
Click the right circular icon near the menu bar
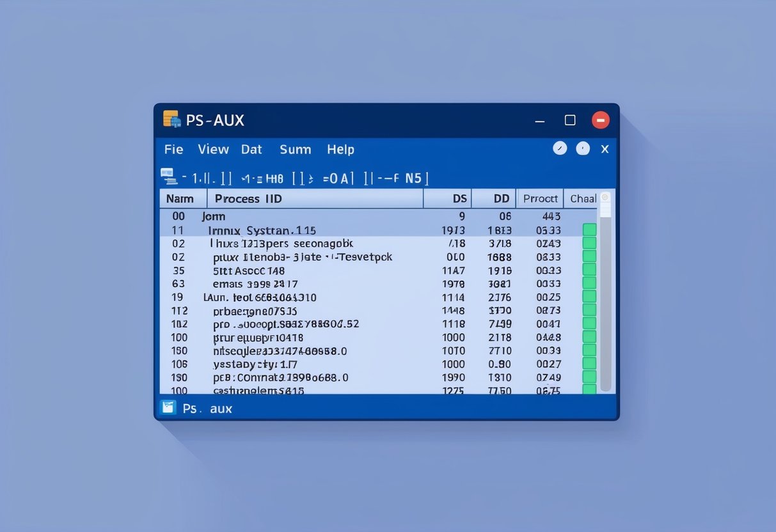pos(583,148)
